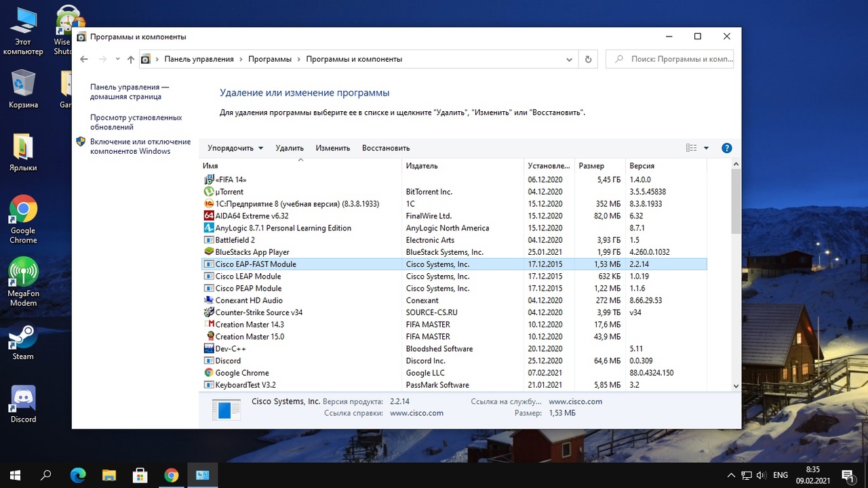The height and width of the screenshot is (488, 868).
Task: Open the help question mark icon
Action: (726, 148)
